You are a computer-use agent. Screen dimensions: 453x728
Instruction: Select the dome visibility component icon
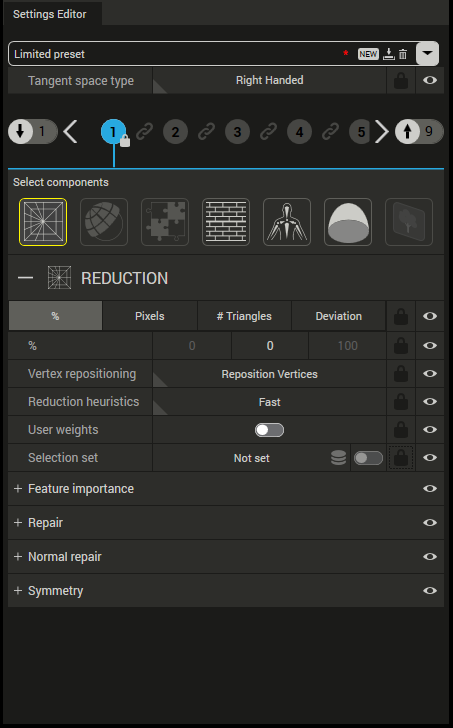[348, 222]
